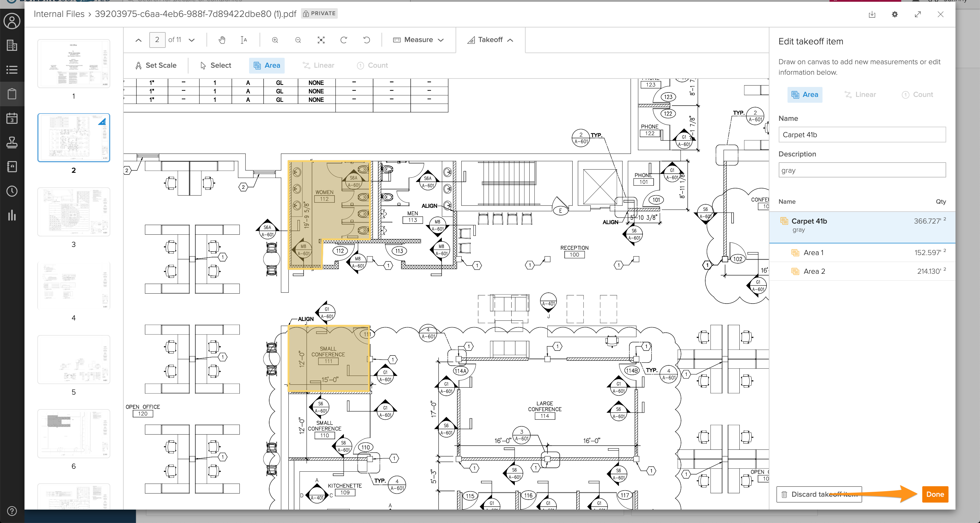Choose the Area type in the edit panel
The width and height of the screenshot is (980, 523).
point(805,94)
